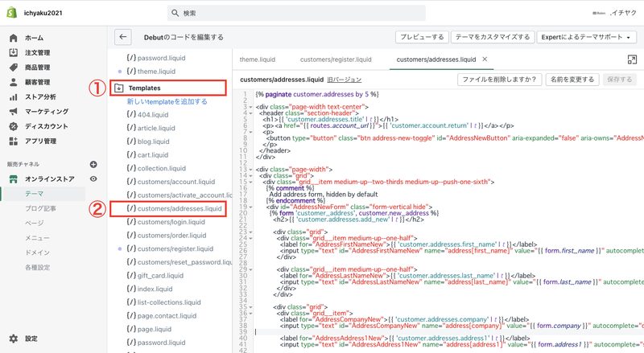The width and height of the screenshot is (644, 353).
Task: Click the Shopify logo icon
Action: click(12, 13)
